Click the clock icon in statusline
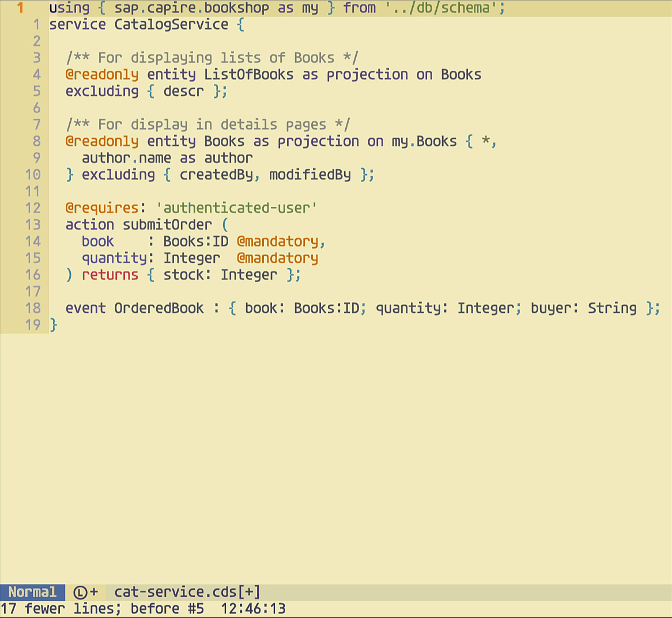Viewport: 672px width, 618px height. coord(80,592)
